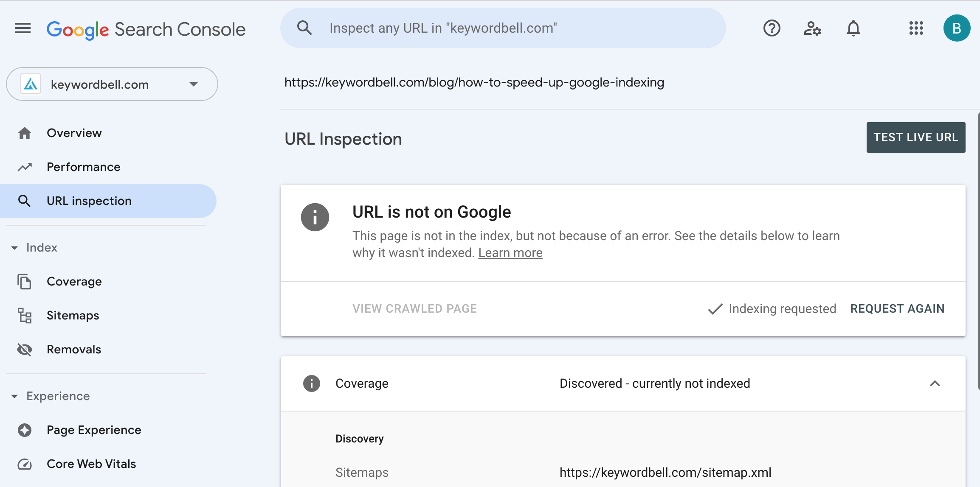980x487 pixels.
Task: Click the search magnifier icon
Action: [x=304, y=28]
